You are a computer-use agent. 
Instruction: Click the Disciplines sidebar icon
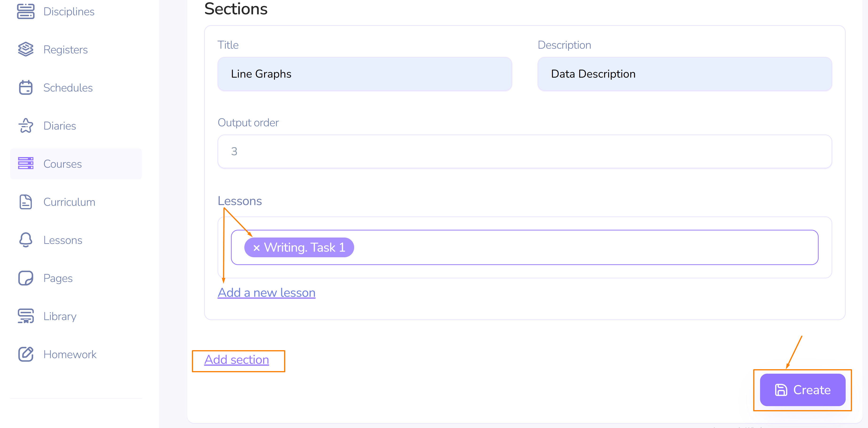click(26, 12)
